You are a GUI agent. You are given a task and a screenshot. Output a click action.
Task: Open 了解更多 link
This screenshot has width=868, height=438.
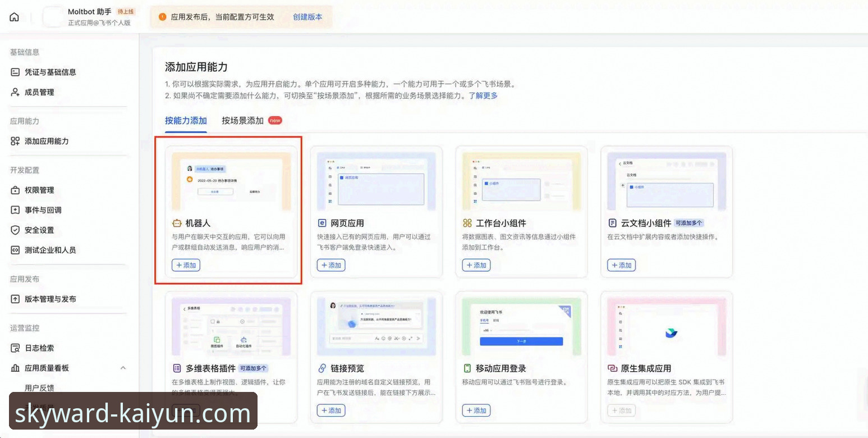point(483,95)
